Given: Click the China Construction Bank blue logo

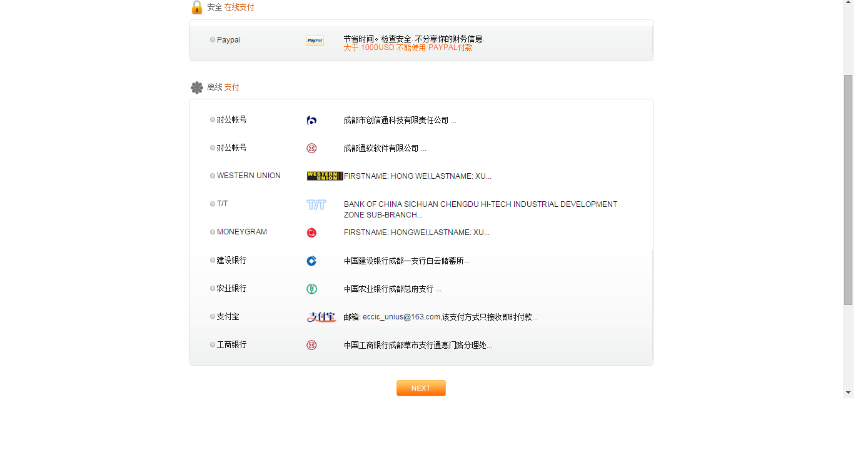Looking at the screenshot, I should point(311,261).
